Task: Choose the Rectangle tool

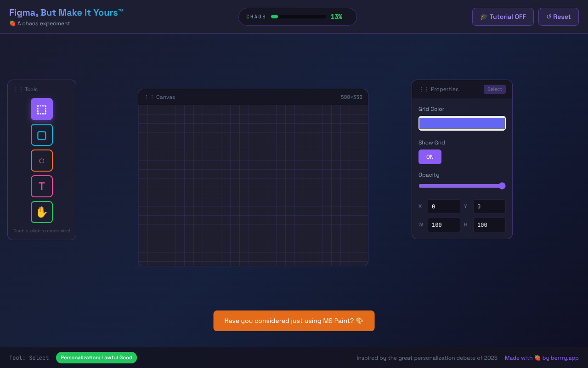Action: [42, 135]
